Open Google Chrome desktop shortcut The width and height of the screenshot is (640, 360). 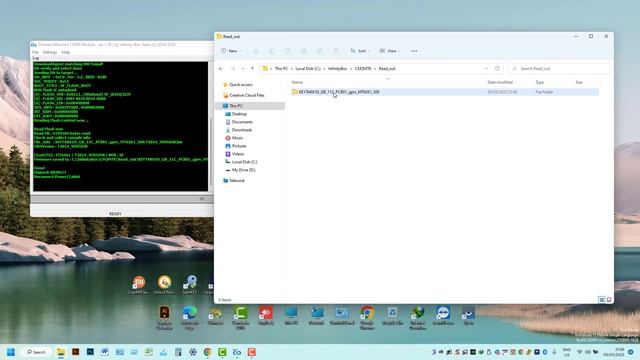(367, 313)
